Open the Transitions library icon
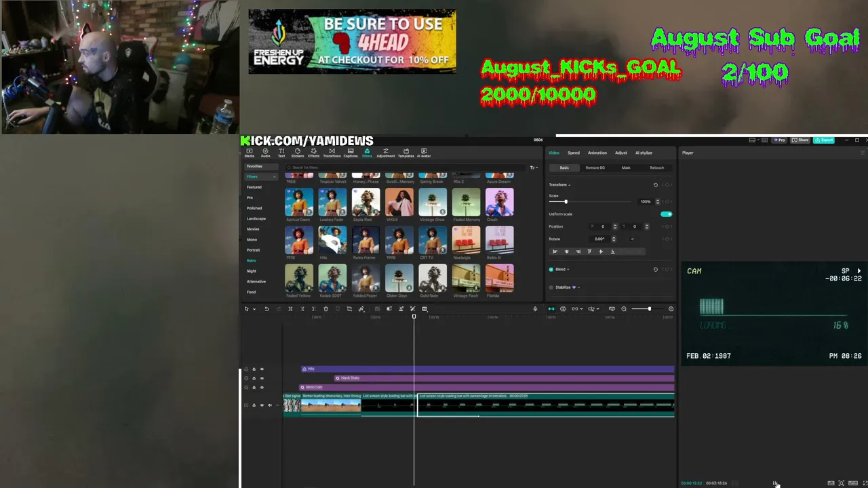The image size is (868, 488). click(x=332, y=152)
